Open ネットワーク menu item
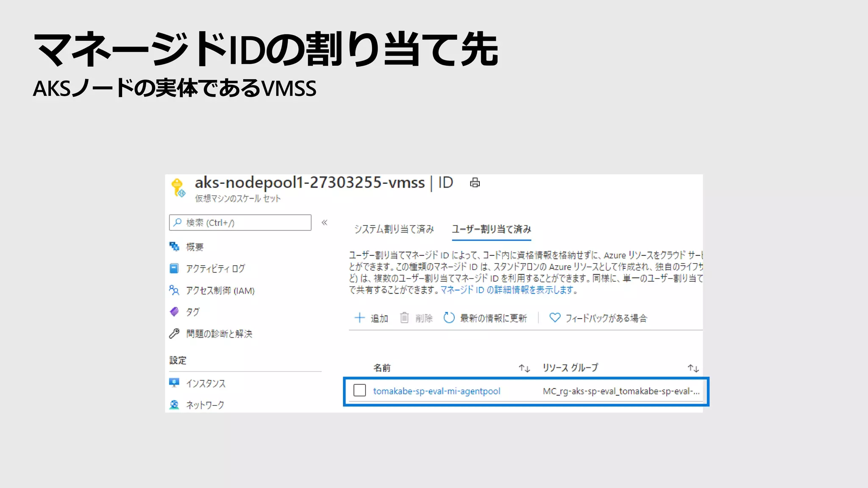Viewport: 868px width, 488px height. [205, 405]
